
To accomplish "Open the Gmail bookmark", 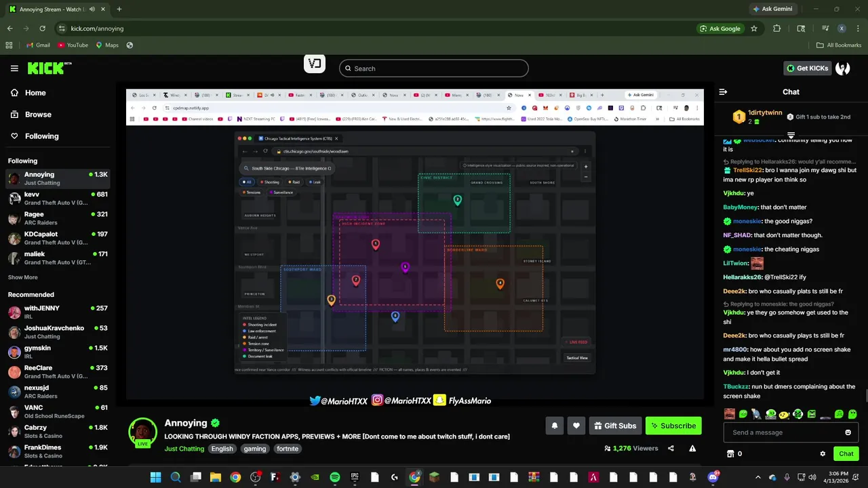I will point(38,45).
